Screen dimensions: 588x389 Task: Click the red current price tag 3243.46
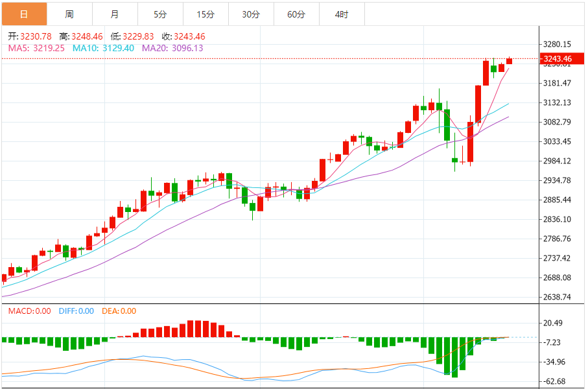pyautogui.click(x=562, y=59)
